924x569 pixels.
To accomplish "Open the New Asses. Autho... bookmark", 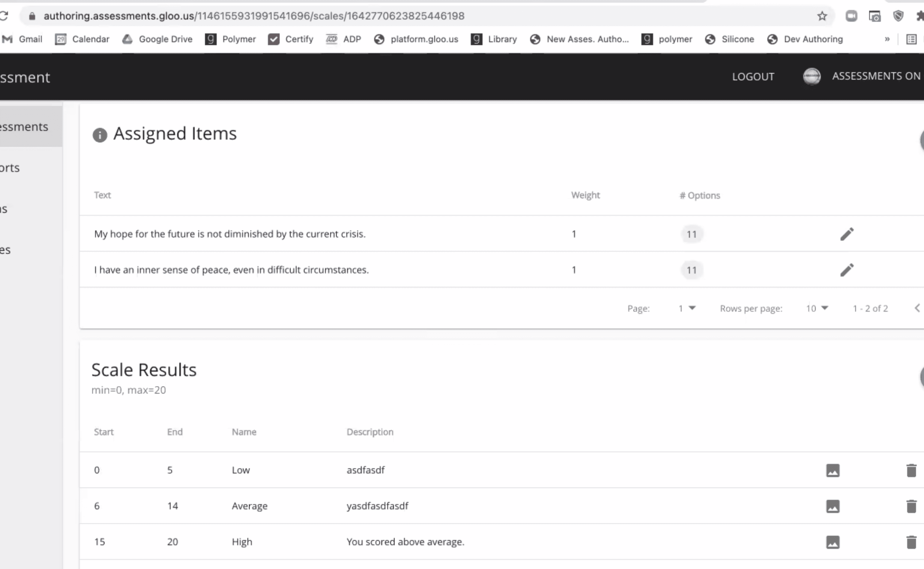I will (x=579, y=39).
